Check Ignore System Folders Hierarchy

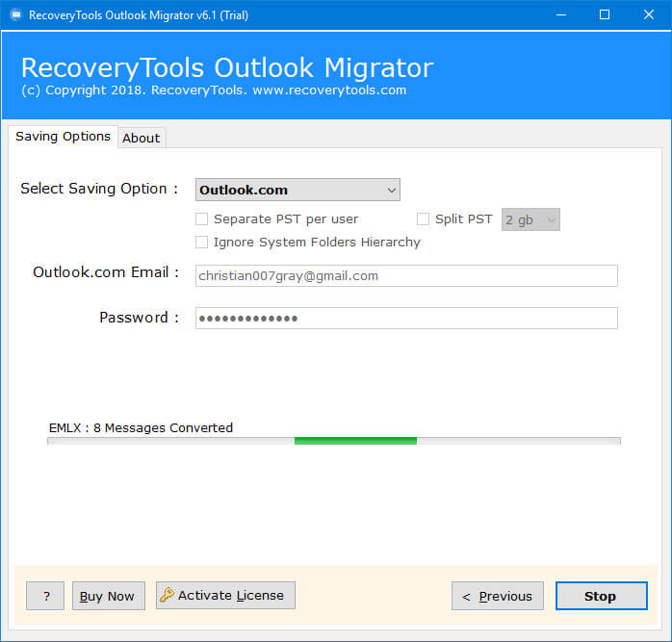pos(201,243)
